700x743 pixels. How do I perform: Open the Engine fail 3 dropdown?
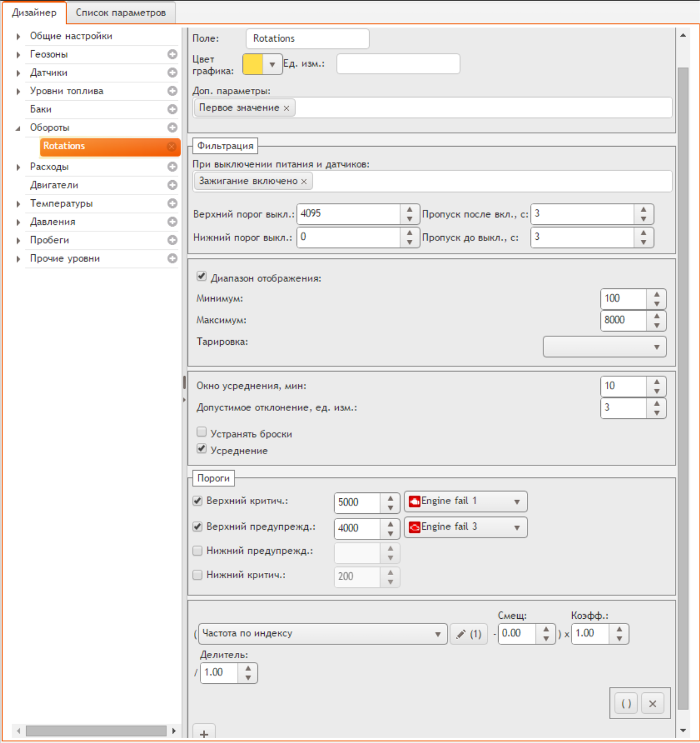466,527
